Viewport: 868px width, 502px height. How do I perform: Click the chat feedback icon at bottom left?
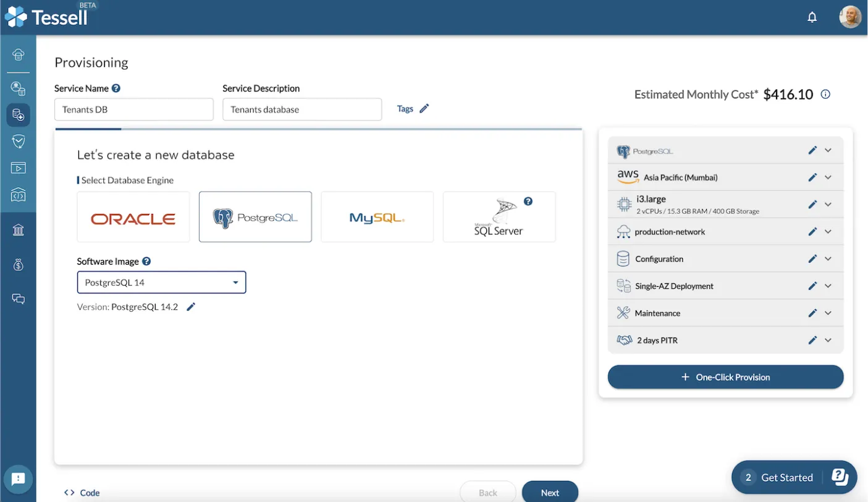pos(18,479)
